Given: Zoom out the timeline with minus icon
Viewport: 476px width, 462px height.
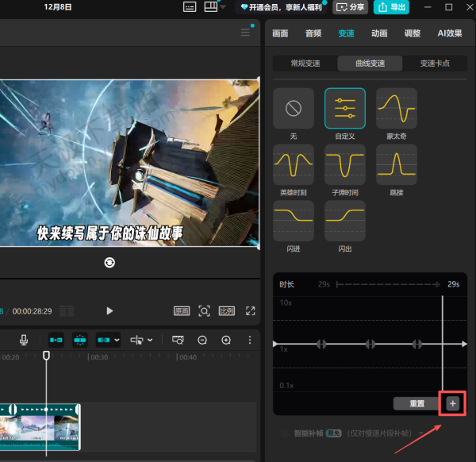Looking at the screenshot, I should click(202, 340).
